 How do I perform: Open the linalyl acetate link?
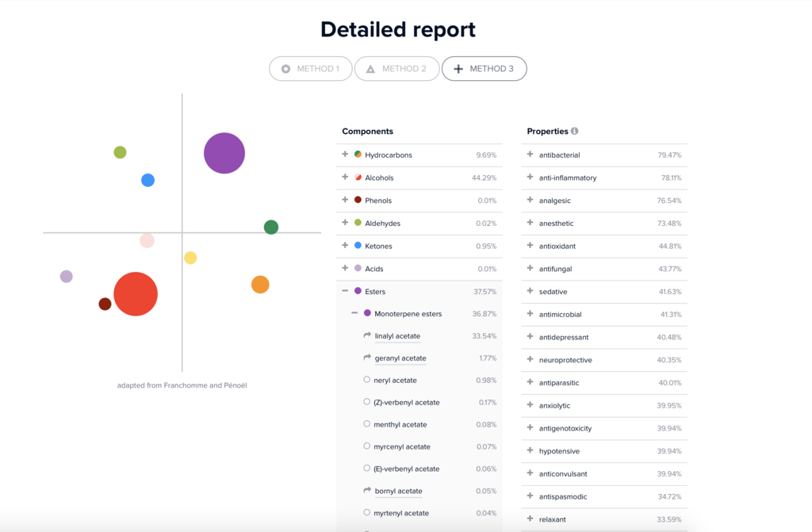(397, 336)
